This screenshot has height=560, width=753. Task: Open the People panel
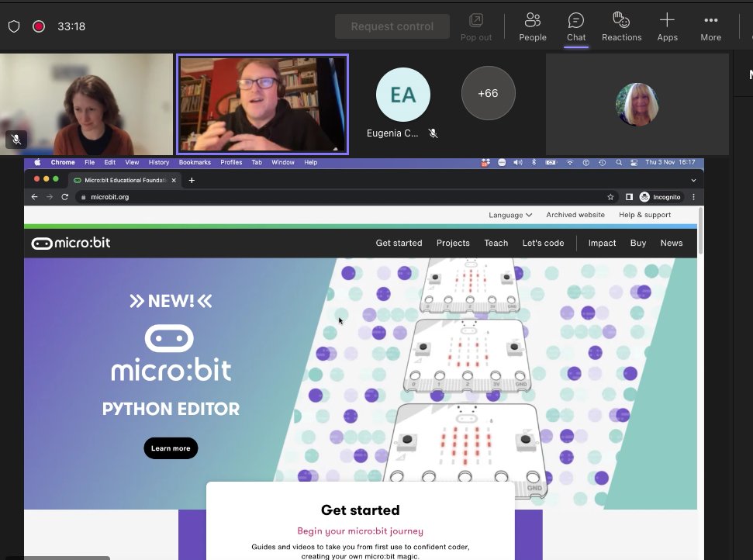(x=533, y=27)
